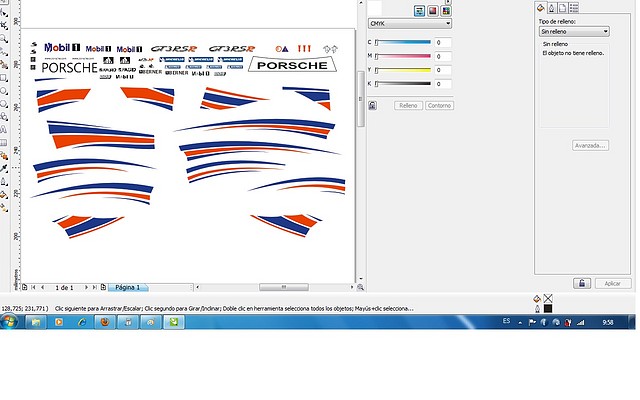Click the navigator zoom icon at scrollbar corner

pos(360,287)
